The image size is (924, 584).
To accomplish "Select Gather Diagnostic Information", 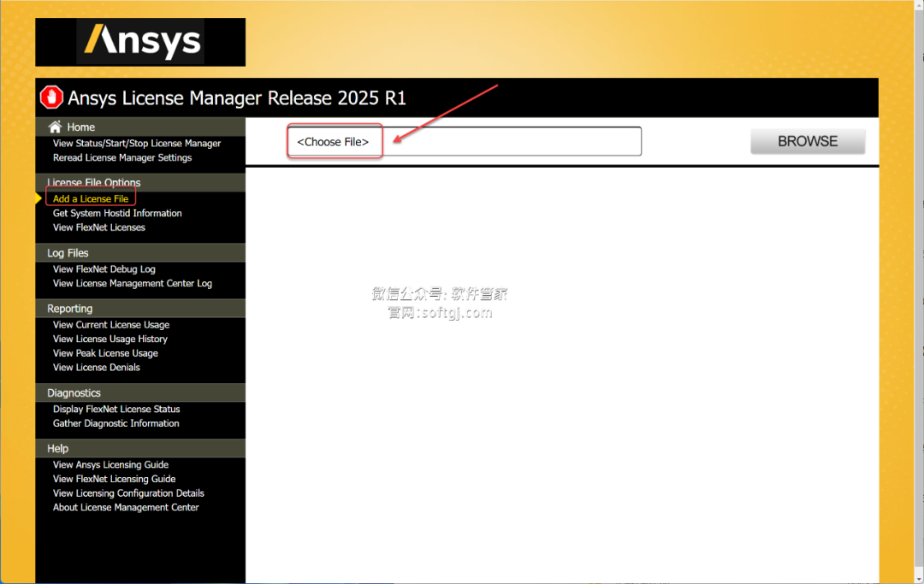I will point(116,423).
